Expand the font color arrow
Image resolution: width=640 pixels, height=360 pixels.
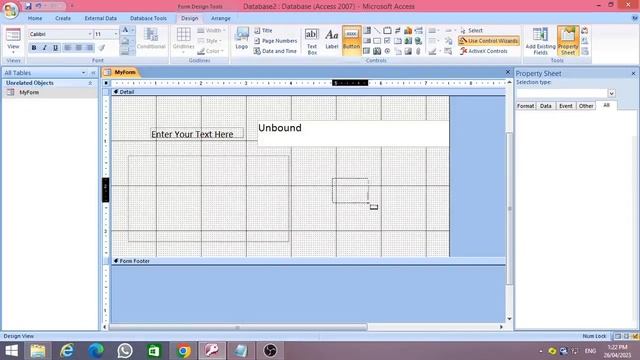(132, 30)
